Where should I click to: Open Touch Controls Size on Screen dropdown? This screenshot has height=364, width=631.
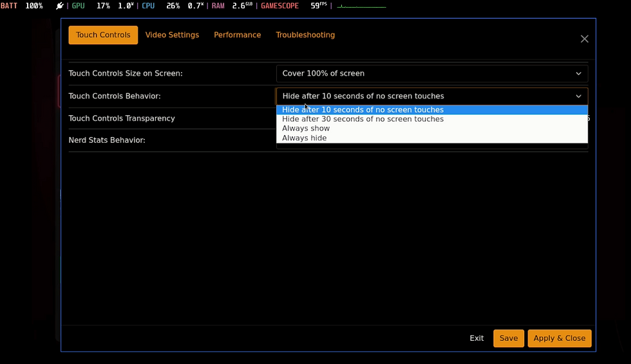[432, 73]
